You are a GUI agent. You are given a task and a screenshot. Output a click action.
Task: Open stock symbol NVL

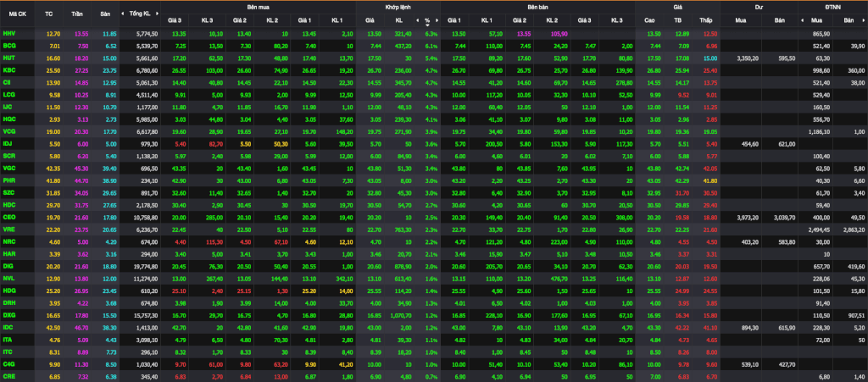pos(8,280)
